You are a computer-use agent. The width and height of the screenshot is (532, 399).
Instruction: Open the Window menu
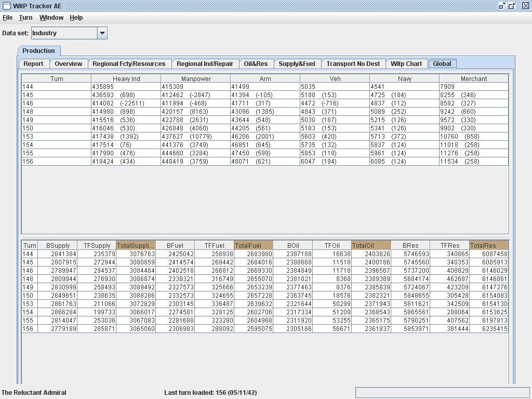coord(51,18)
